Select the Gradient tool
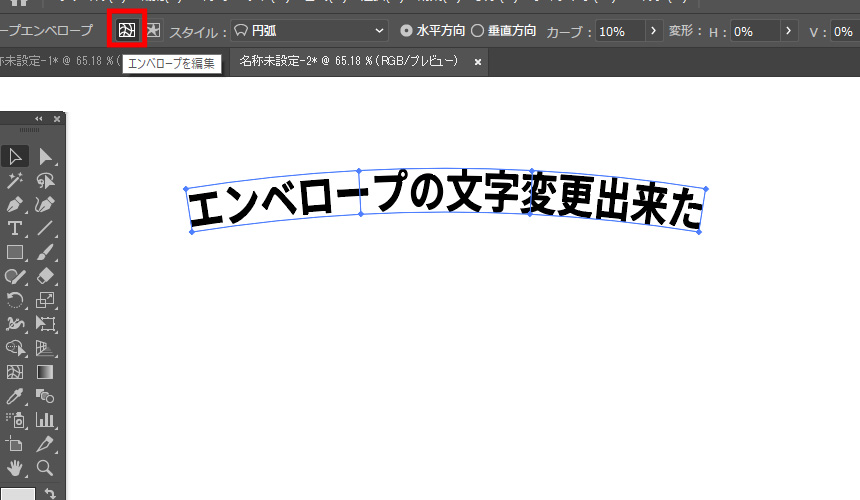 click(x=45, y=372)
